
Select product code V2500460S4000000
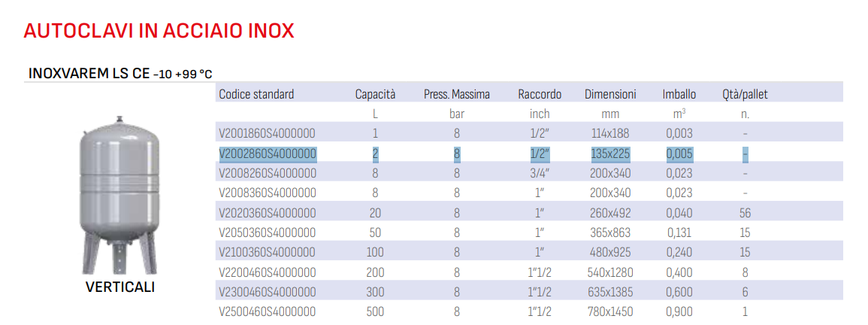[268, 311]
